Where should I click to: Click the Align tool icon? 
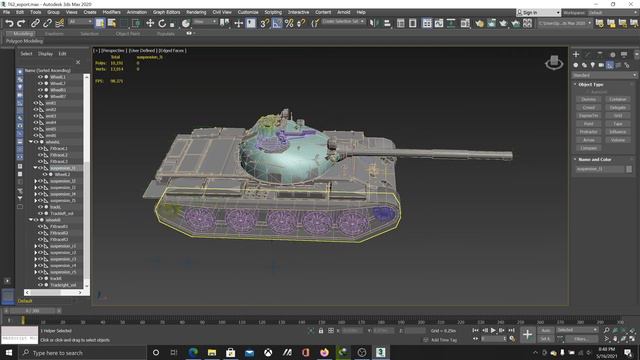coord(387,23)
